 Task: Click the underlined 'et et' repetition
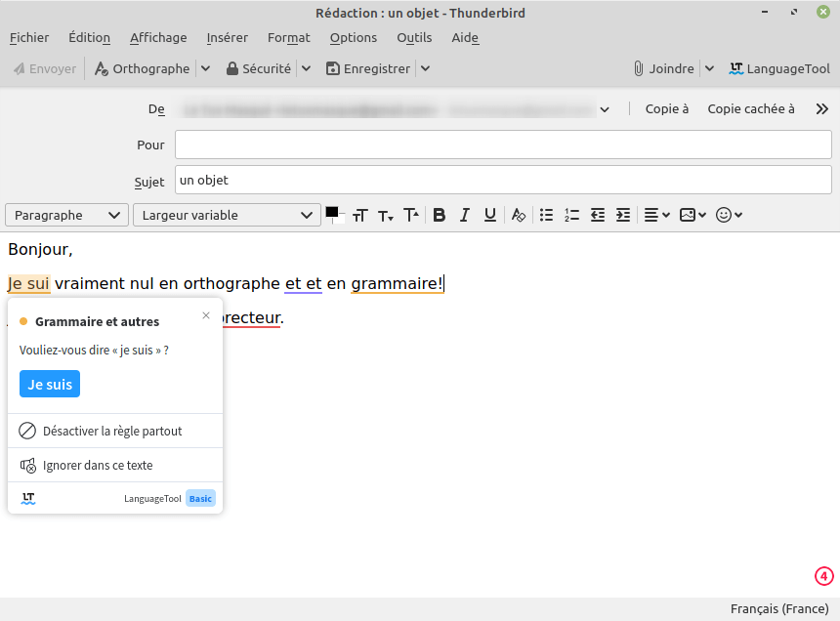pyautogui.click(x=303, y=283)
